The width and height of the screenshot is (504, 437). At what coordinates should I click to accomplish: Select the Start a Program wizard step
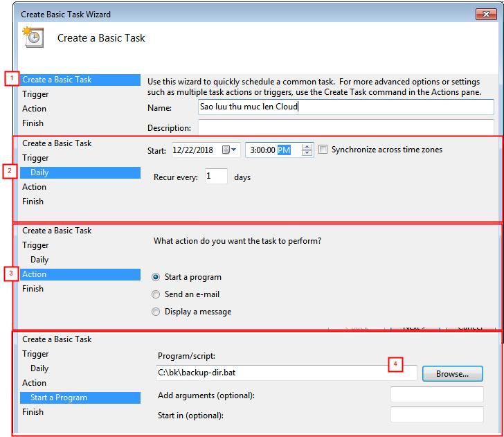pyautogui.click(x=80, y=398)
